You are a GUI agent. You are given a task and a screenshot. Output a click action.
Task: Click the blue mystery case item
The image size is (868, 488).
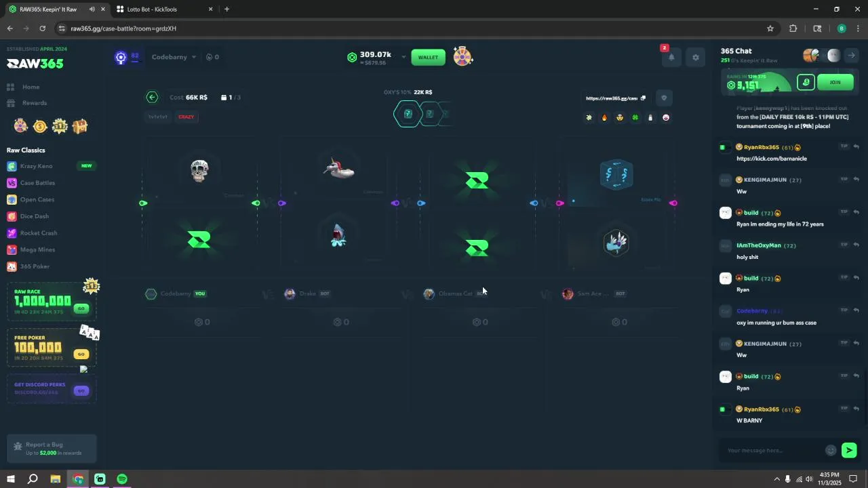click(616, 174)
